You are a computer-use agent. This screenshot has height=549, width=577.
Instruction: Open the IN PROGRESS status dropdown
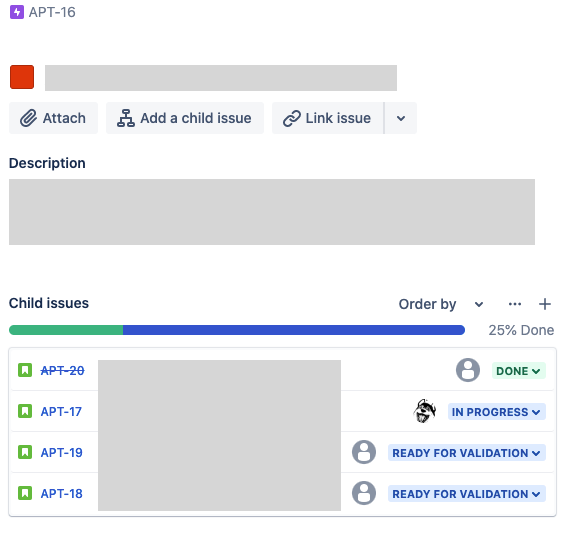[x=496, y=412]
